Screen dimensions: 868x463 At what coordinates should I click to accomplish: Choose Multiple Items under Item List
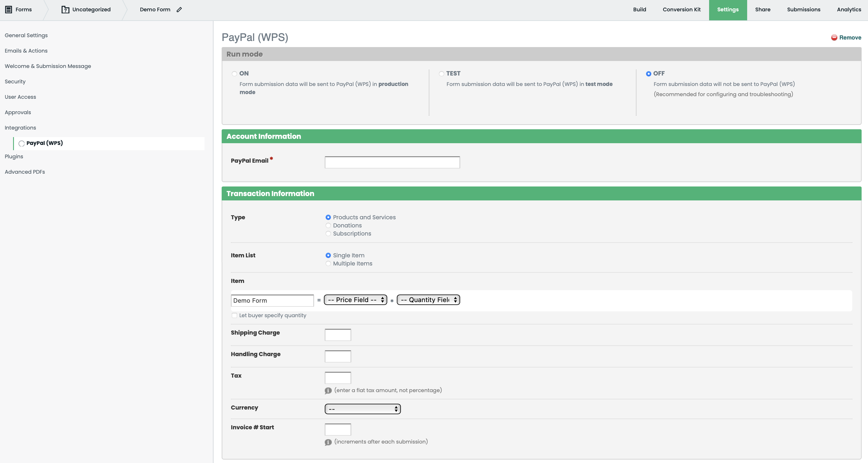point(328,263)
